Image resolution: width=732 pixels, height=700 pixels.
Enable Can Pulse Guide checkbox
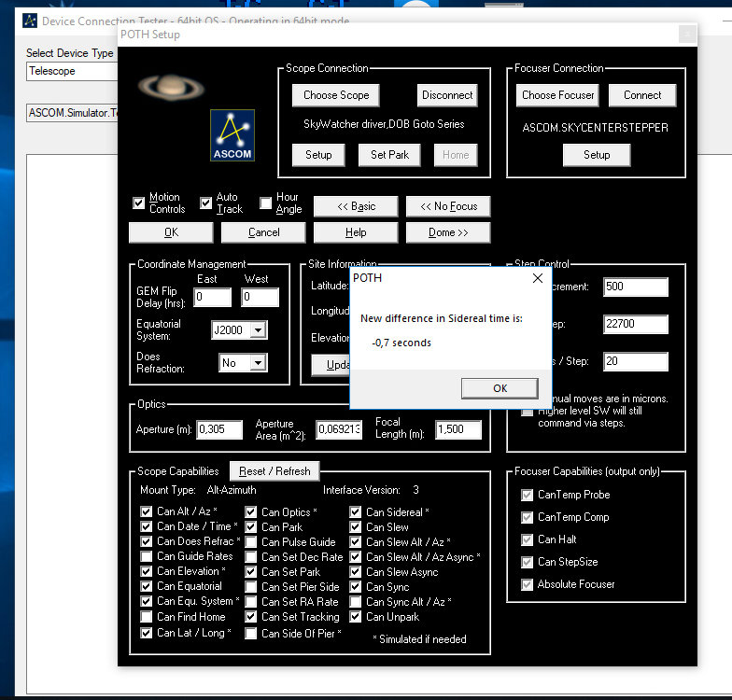[x=250, y=541]
